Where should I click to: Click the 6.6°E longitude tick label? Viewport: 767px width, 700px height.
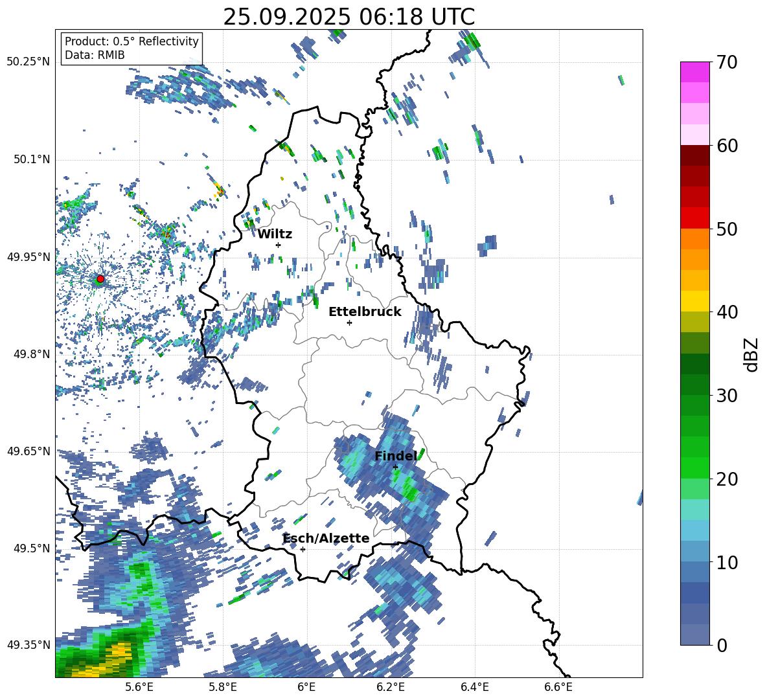coord(558,687)
